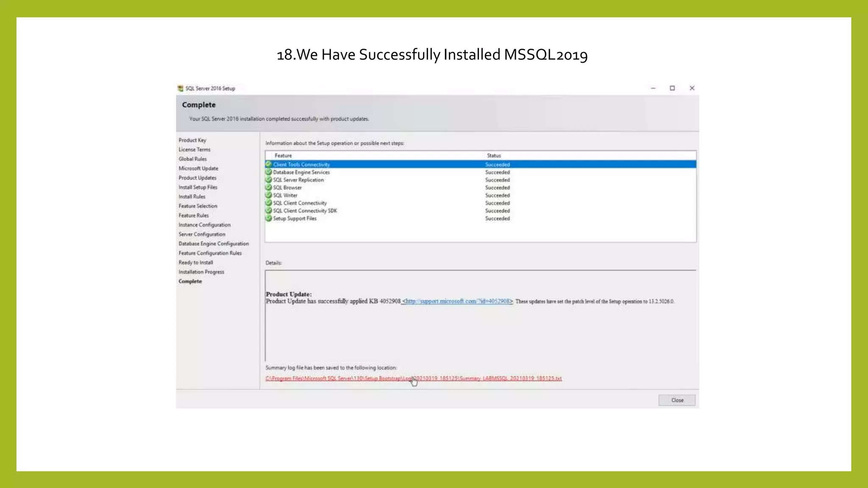Select the Complete step in the left sidebar
The width and height of the screenshot is (868, 488).
[x=190, y=281]
